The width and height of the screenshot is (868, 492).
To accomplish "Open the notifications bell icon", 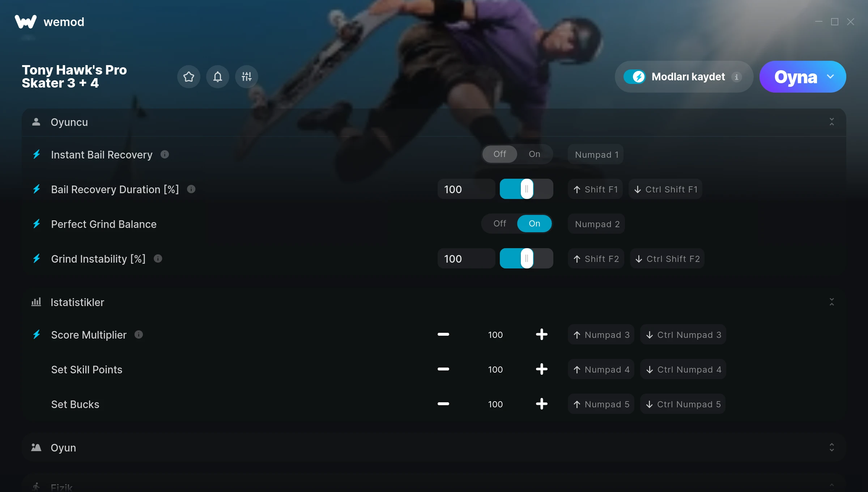I will 217,77.
